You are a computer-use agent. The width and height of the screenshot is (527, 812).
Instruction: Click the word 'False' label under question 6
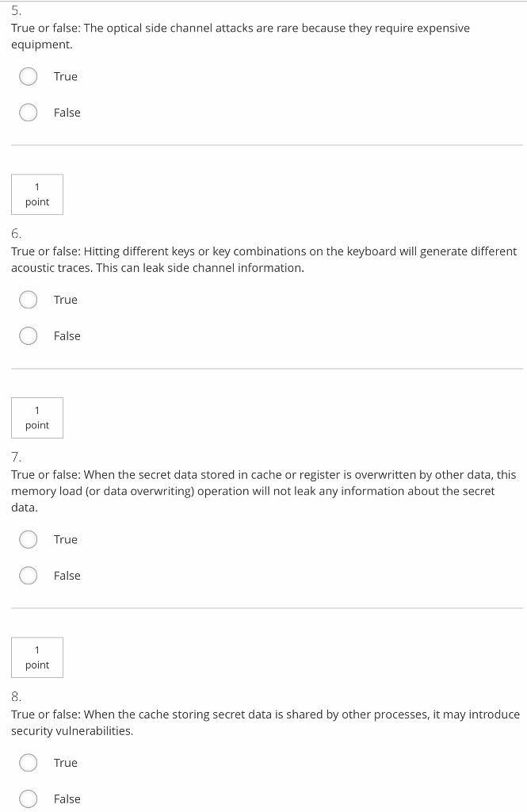67,336
